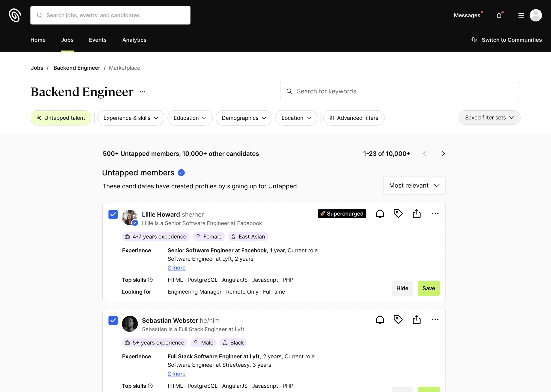Open the hamburger menu in the header
Image resolution: width=551 pixels, height=392 pixels.
pyautogui.click(x=521, y=15)
